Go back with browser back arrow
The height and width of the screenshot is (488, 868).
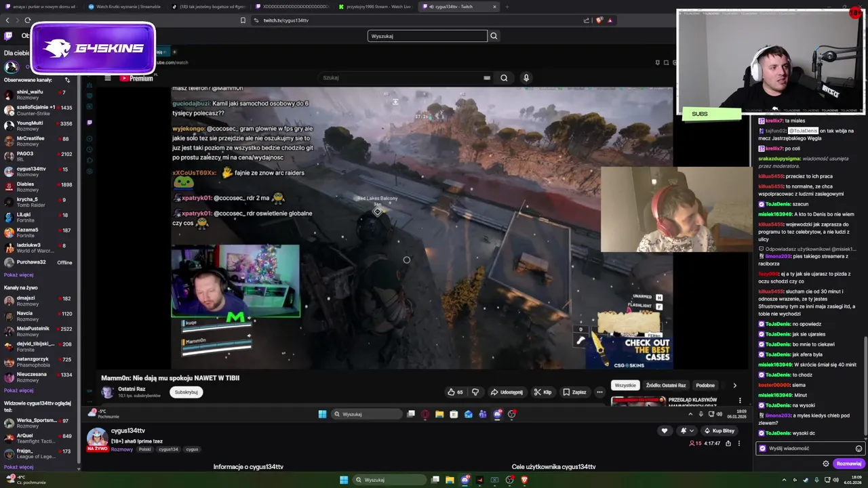click(7, 20)
